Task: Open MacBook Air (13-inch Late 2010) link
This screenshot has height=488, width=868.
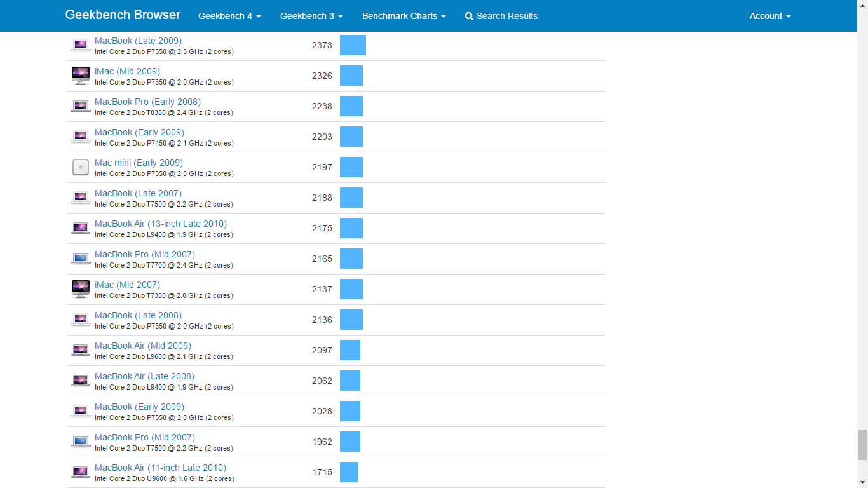Action: pos(160,224)
